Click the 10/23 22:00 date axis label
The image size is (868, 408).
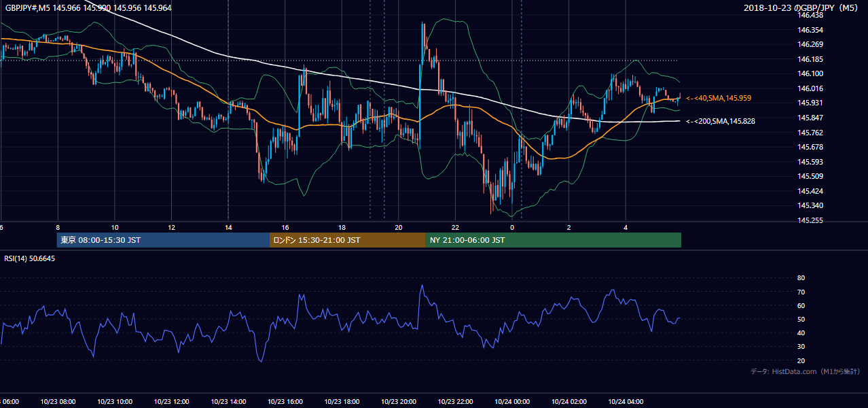click(x=455, y=402)
